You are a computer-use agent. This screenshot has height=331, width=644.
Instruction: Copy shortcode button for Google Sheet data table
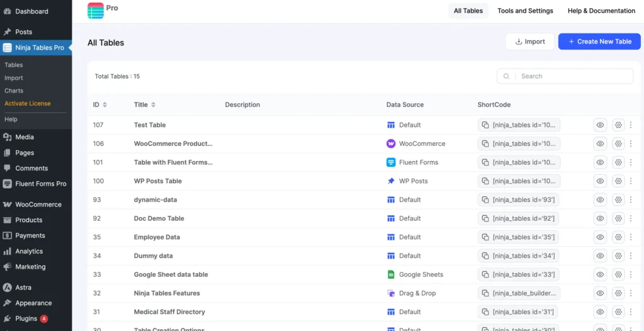[x=518, y=274]
